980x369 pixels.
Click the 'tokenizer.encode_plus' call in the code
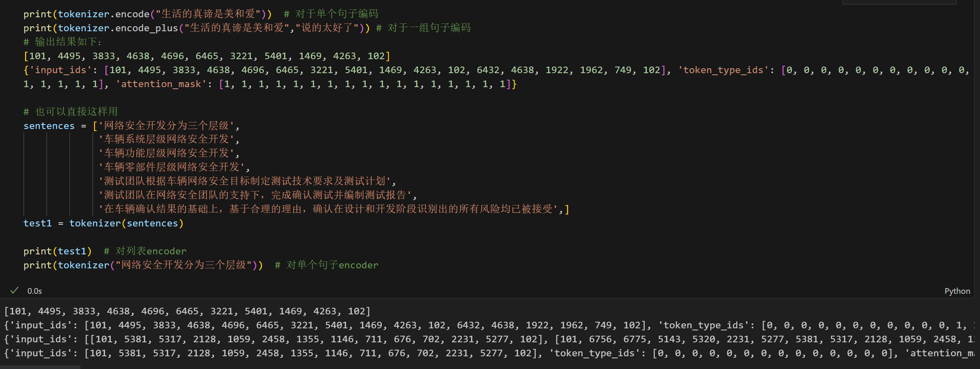118,28
